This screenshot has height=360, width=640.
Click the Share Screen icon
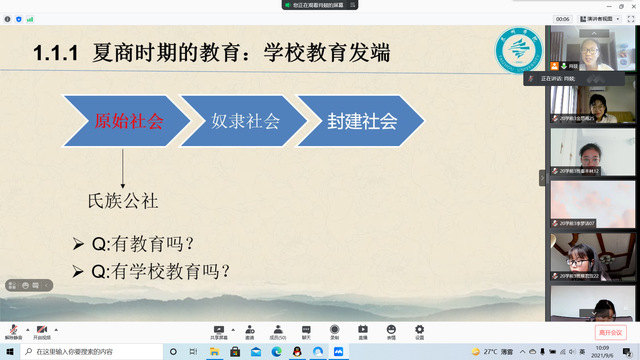[219, 332]
